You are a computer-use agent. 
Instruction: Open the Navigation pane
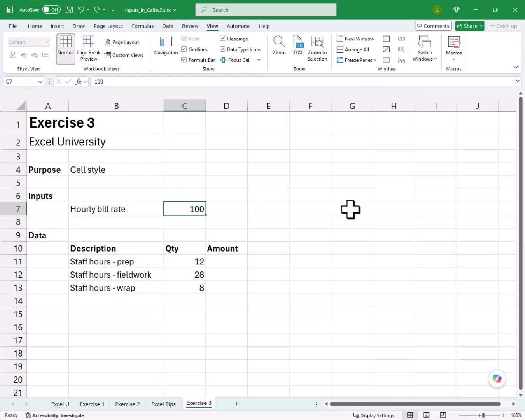(x=166, y=46)
